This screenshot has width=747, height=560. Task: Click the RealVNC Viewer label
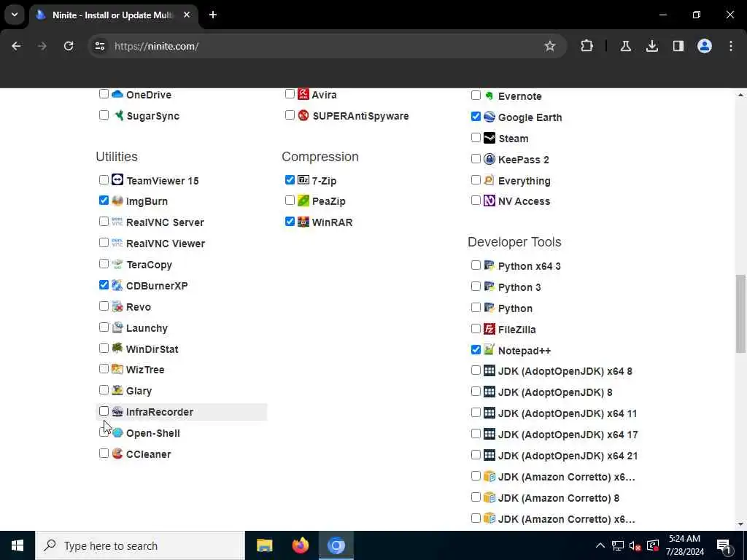click(166, 244)
